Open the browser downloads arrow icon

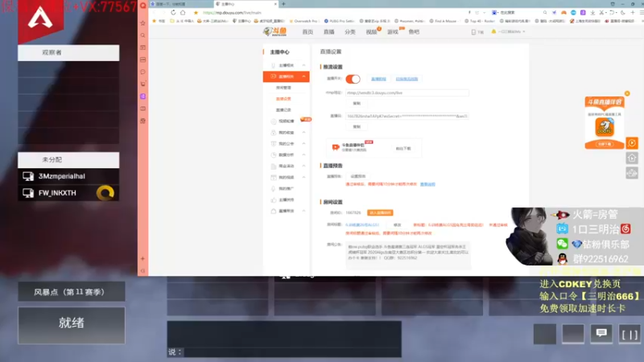click(x=592, y=13)
